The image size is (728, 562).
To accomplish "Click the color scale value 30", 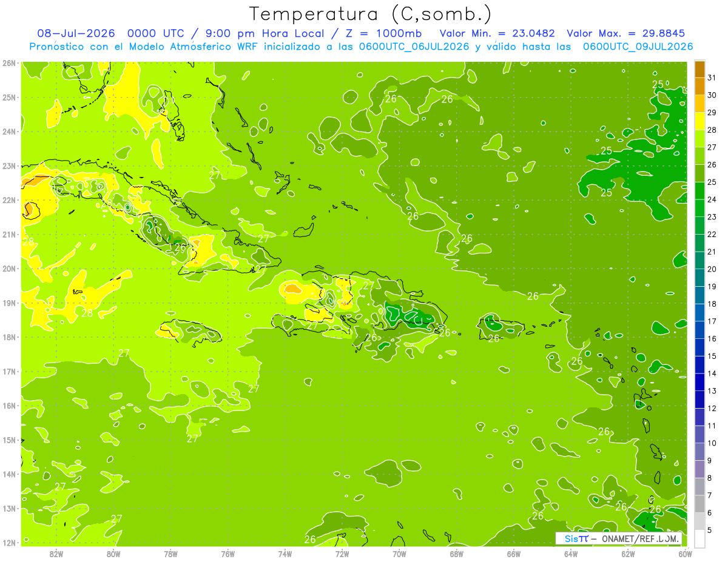I will click(712, 95).
